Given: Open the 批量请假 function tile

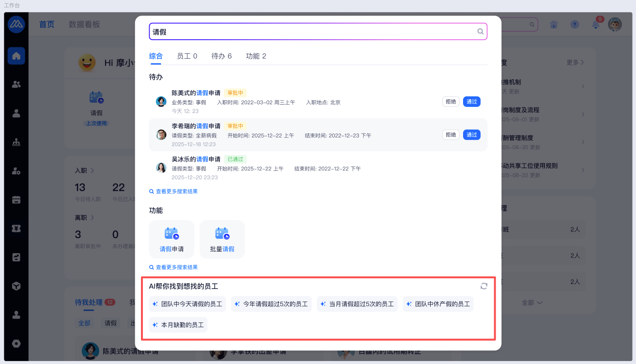Looking at the screenshot, I should coord(222,240).
